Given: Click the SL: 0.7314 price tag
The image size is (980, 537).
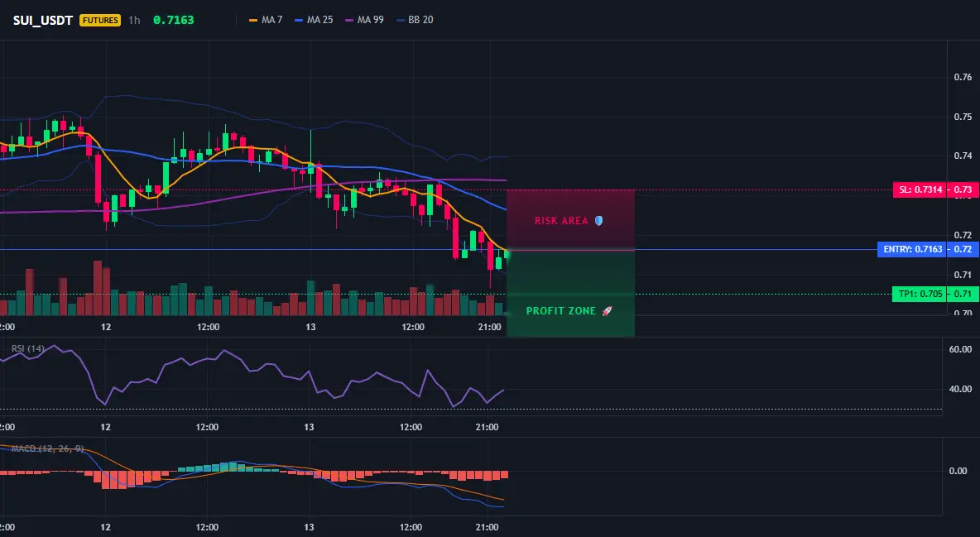Looking at the screenshot, I should 919,189.
